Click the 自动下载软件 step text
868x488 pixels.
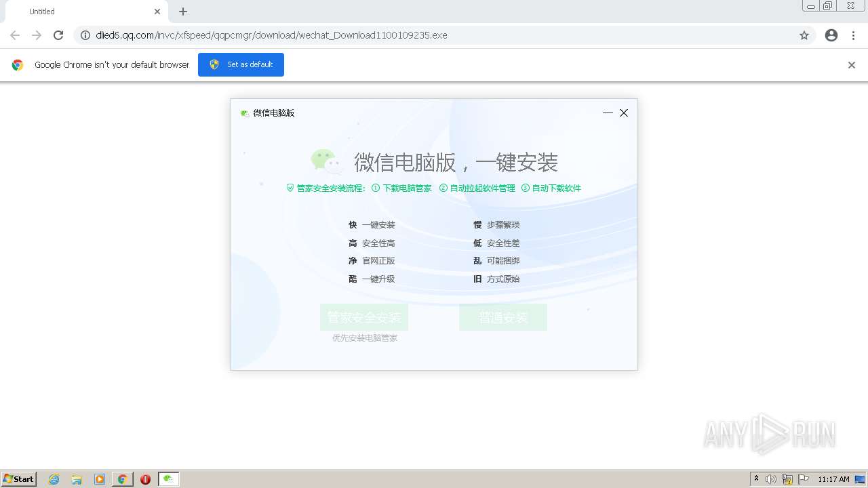click(x=556, y=188)
